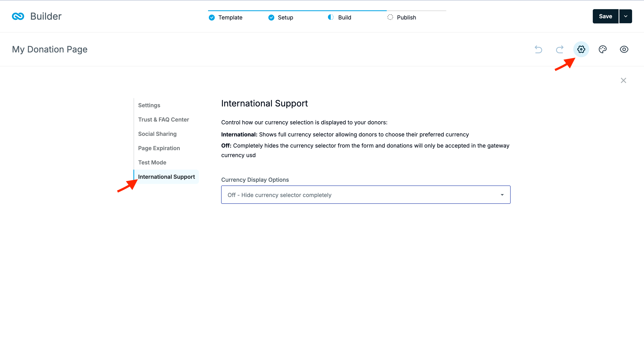Redo the last change
This screenshot has width=644, height=344.
pyautogui.click(x=560, y=49)
